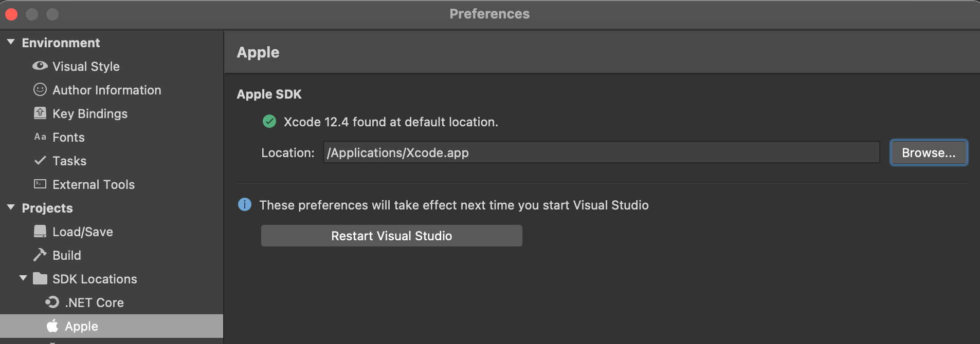Collapse the SDK Locations folder
Image resolution: width=980 pixels, height=344 pixels.
point(23,278)
